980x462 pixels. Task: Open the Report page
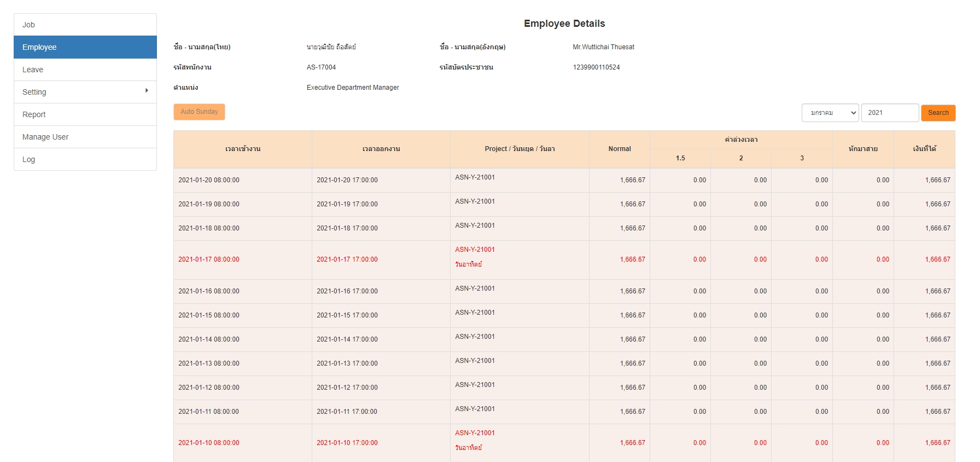(85, 114)
